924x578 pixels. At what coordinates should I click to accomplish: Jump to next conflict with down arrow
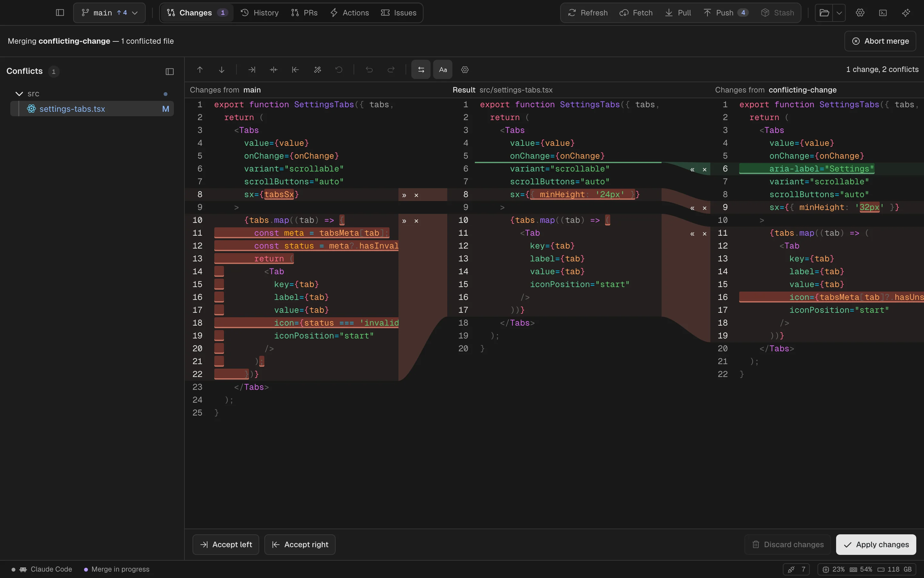point(221,70)
